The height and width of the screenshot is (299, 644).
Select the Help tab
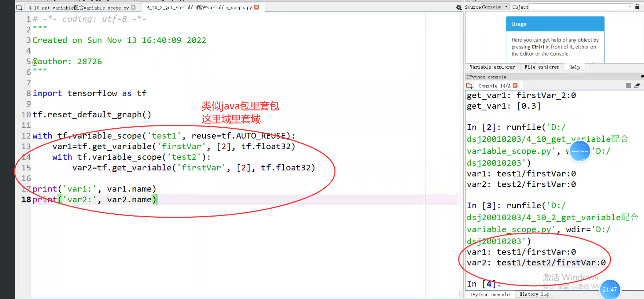574,67
